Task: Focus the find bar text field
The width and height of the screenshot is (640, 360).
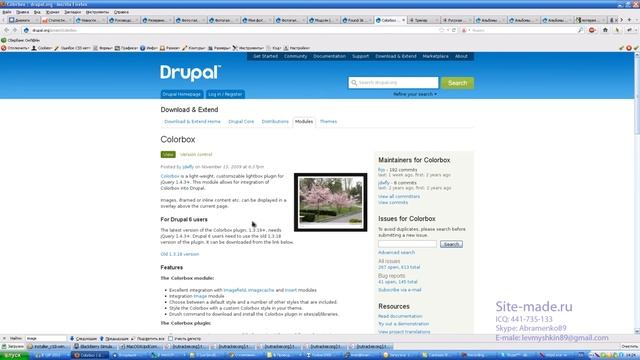Action: [x=46, y=339]
